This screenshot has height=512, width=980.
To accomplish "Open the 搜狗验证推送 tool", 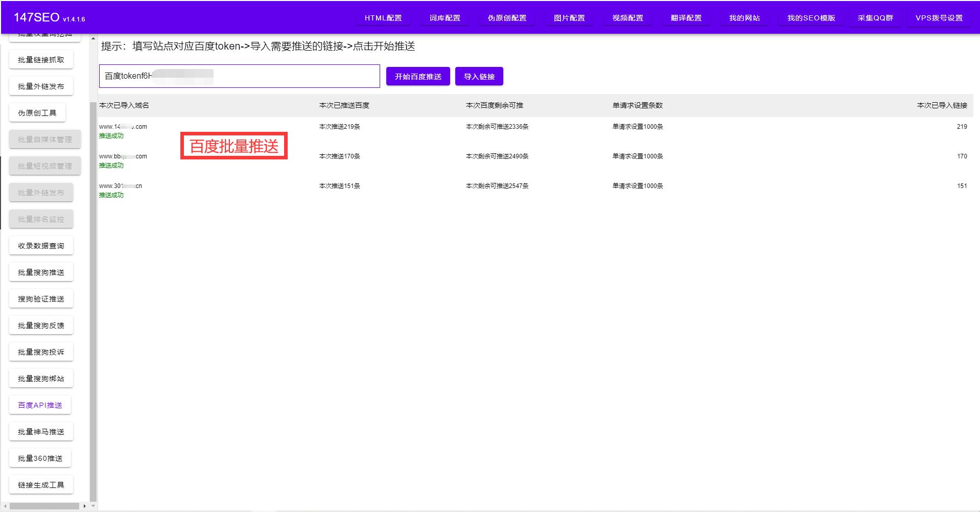I will 40,298.
